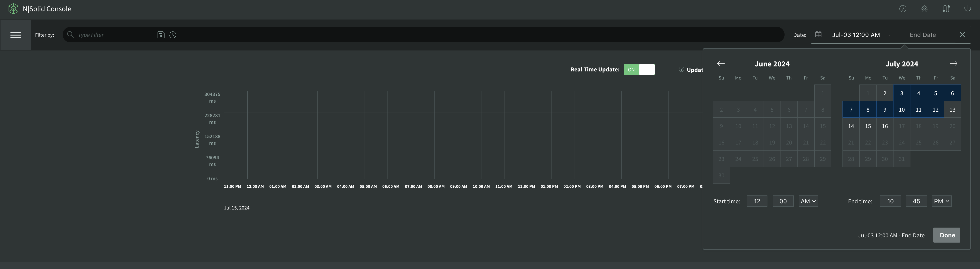Click Jul-03 12:00 AM - End Date summary
Image resolution: width=980 pixels, height=269 pixels.
pyautogui.click(x=891, y=235)
